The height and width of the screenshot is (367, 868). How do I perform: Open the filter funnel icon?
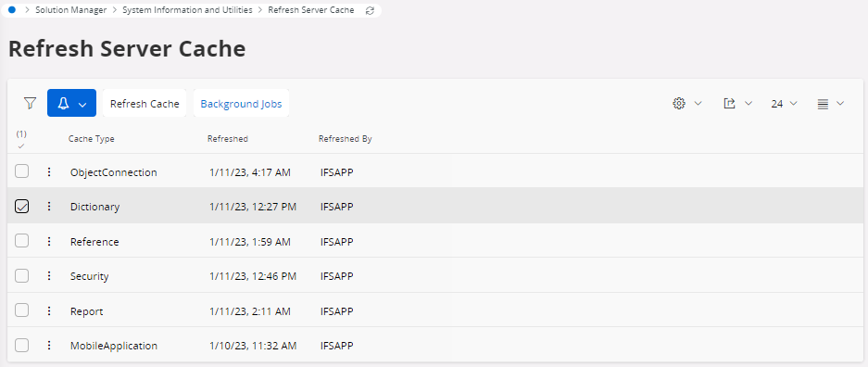point(30,103)
